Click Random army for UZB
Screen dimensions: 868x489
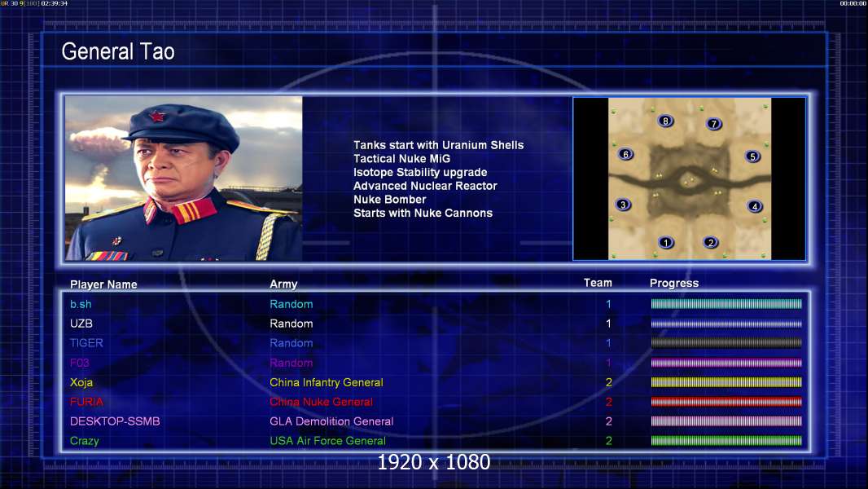coord(292,324)
